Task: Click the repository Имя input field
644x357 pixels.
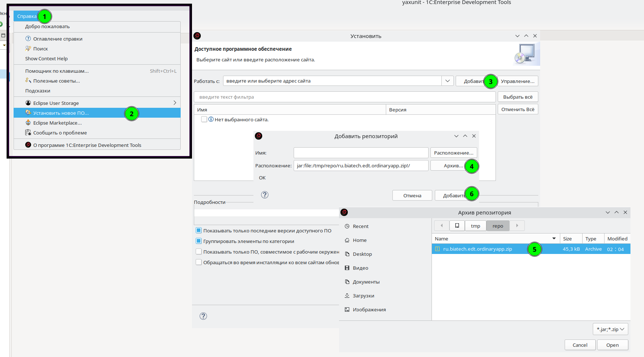Action: point(361,153)
